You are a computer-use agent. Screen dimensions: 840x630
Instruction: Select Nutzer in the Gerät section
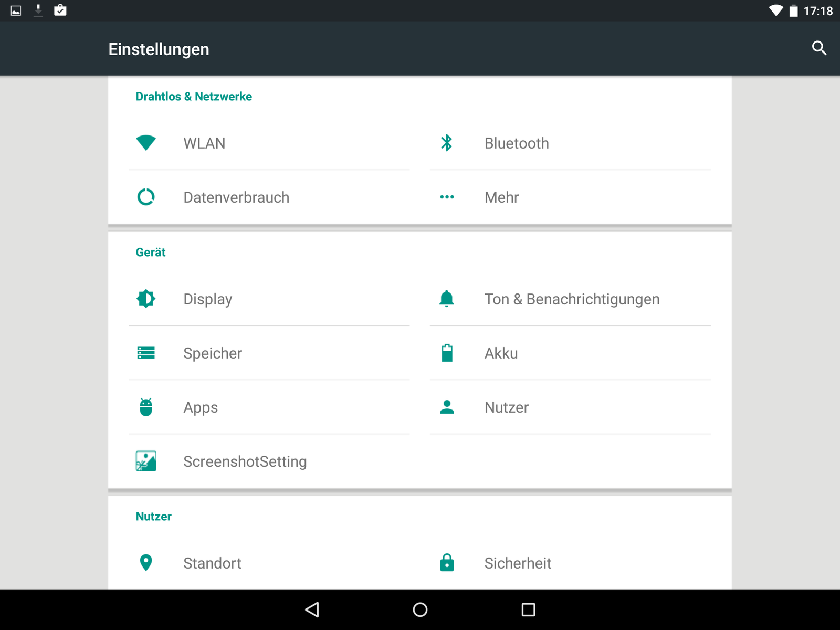570,407
